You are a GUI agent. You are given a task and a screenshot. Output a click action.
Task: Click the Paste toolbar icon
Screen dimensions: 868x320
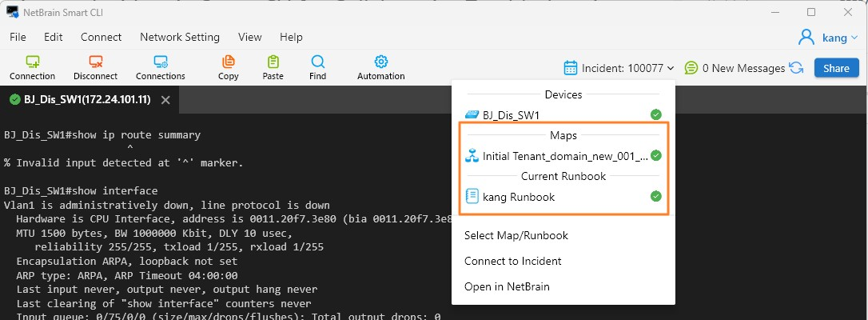(273, 61)
